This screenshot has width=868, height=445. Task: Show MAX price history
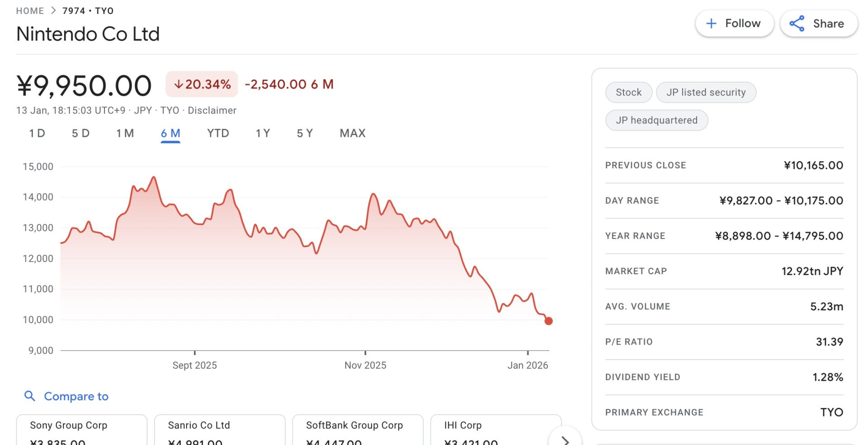click(353, 133)
